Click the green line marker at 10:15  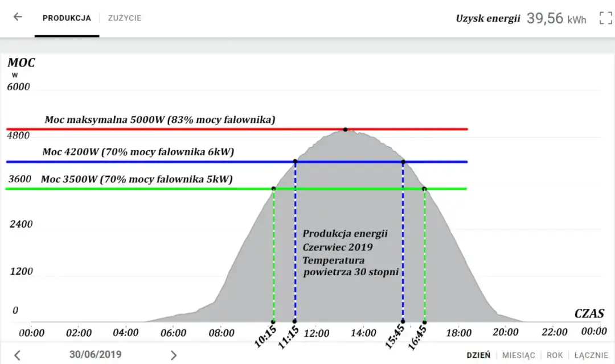274,188
